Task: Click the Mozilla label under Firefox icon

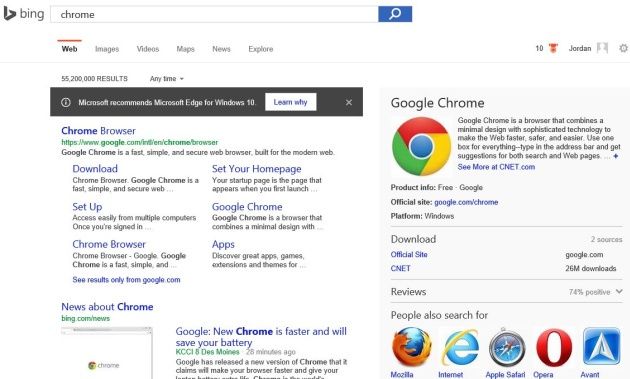Action: (x=402, y=375)
